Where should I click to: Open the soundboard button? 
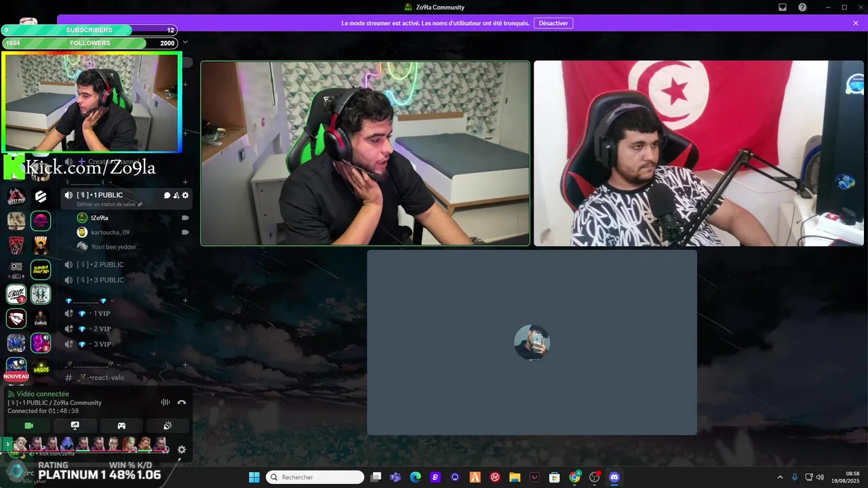point(167,426)
